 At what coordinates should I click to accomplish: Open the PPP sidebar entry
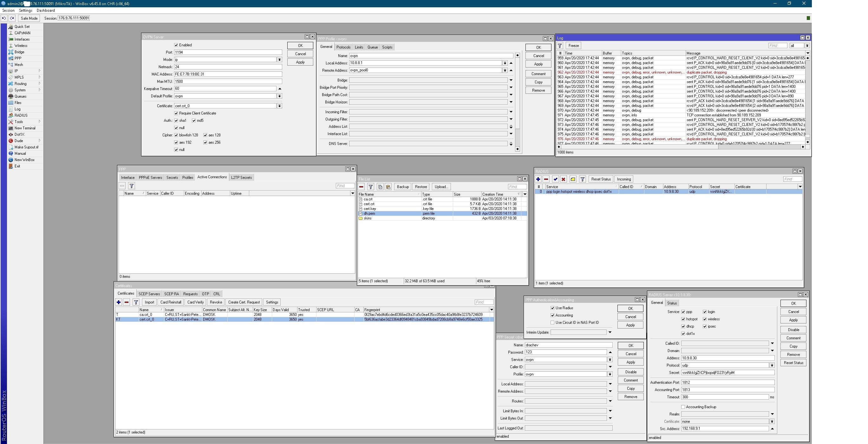click(x=18, y=58)
